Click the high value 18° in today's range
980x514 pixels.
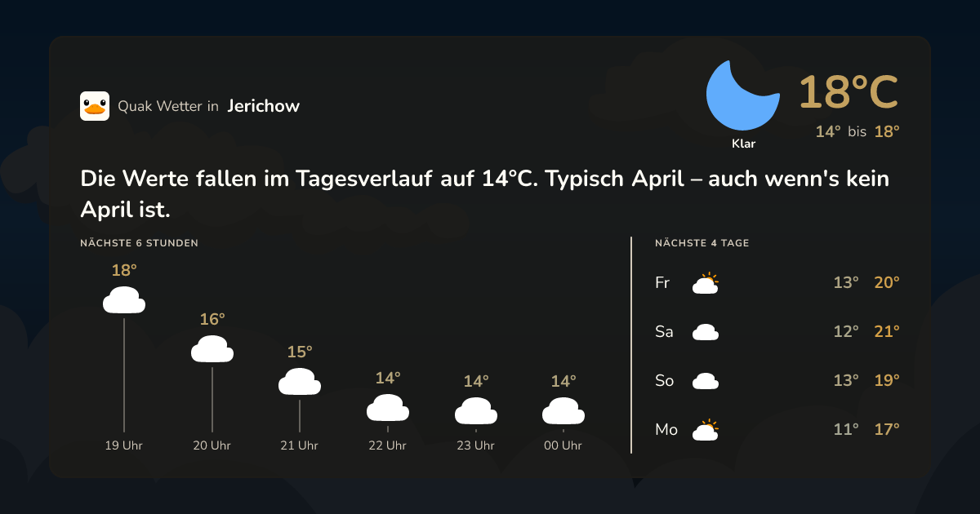(887, 131)
